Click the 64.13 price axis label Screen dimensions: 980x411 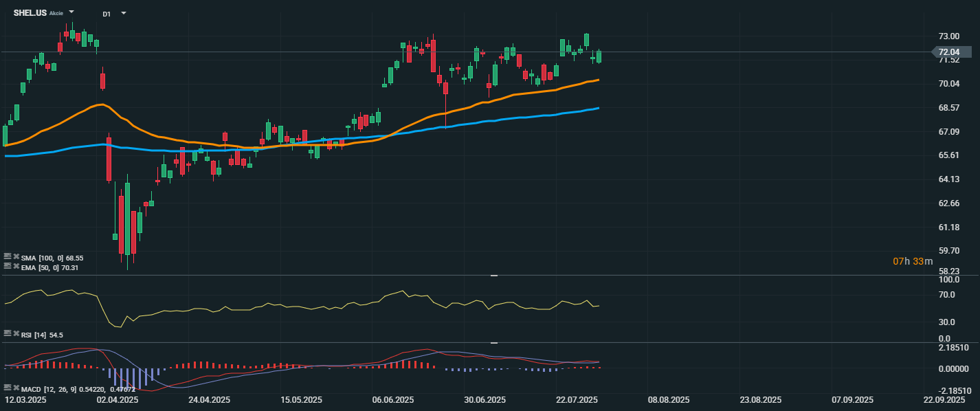949,179
